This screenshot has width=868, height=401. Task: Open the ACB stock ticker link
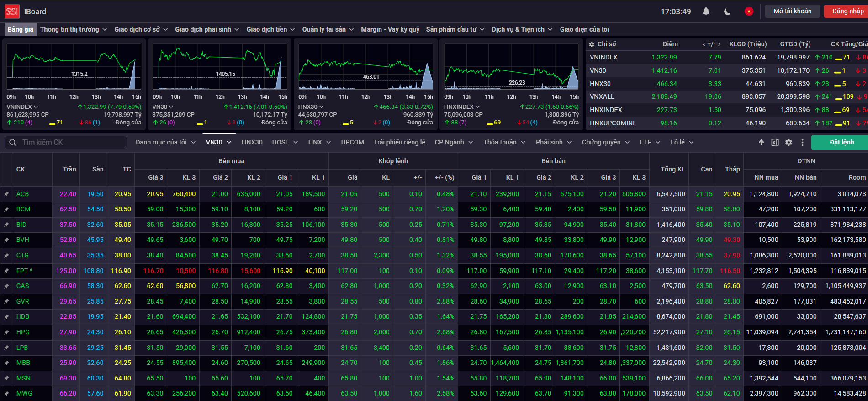coord(22,194)
